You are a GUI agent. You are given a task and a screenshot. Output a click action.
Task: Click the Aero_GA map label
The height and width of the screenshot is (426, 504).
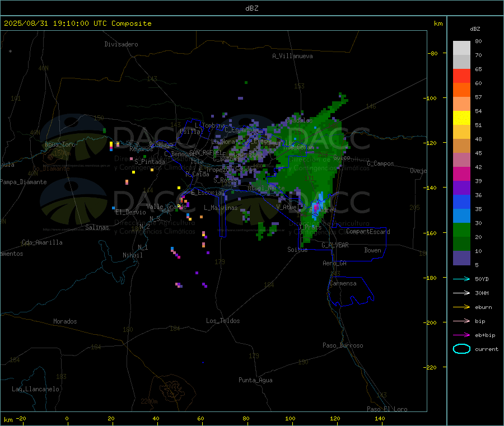pyautogui.click(x=335, y=263)
